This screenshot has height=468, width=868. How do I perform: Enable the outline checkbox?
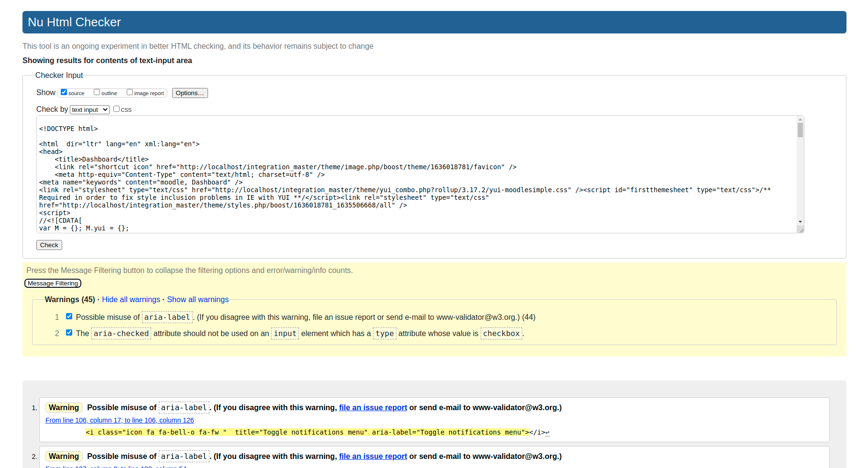(97, 92)
